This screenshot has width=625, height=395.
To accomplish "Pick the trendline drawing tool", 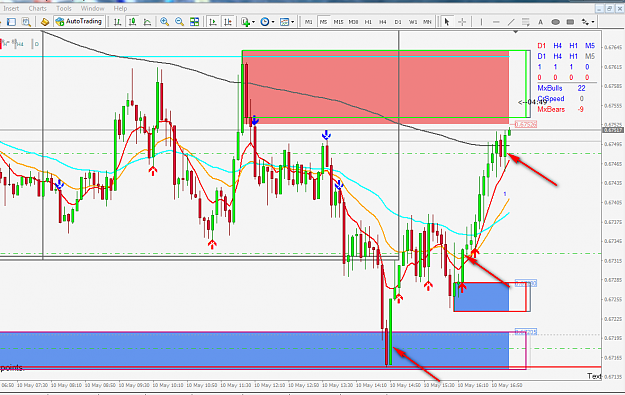I will click(511, 22).
